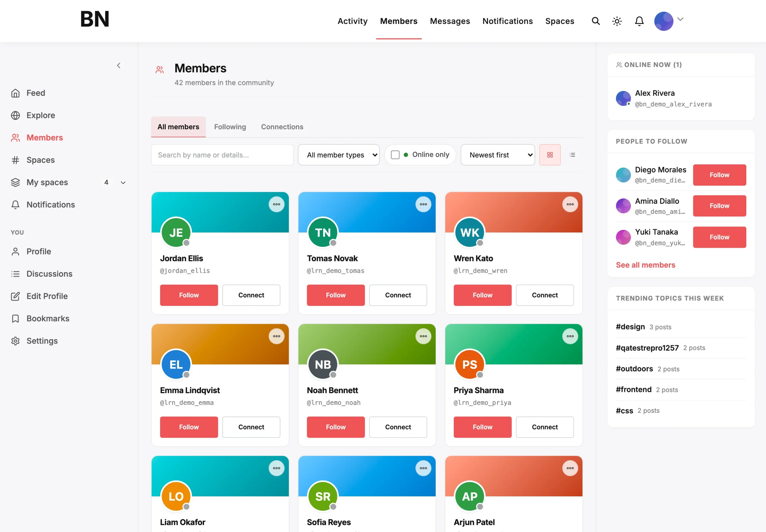Open more options on Liam Okafor card
The width and height of the screenshot is (766, 532).
[276, 468]
